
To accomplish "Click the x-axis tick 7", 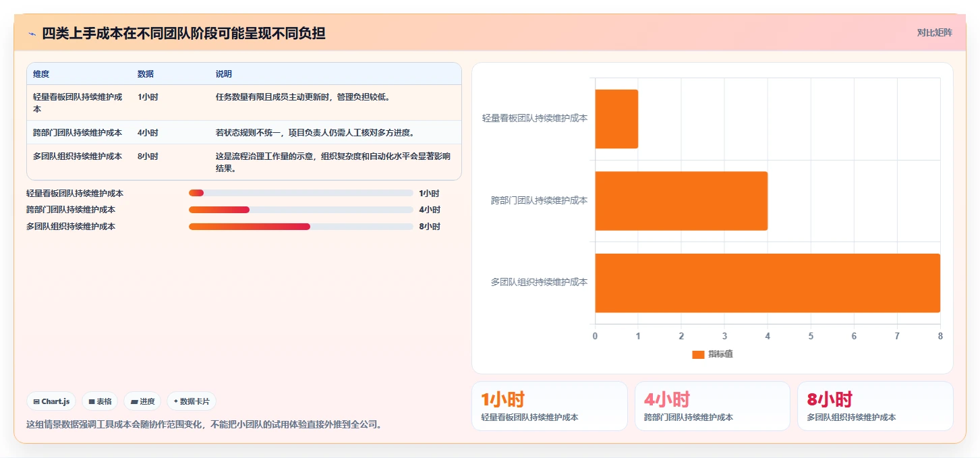I will point(897,336).
